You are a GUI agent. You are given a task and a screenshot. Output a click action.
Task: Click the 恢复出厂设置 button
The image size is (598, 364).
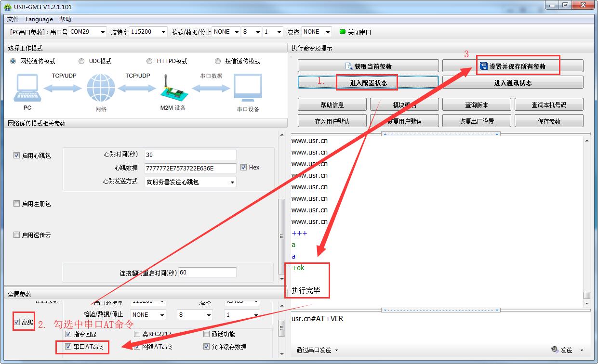tap(476, 121)
